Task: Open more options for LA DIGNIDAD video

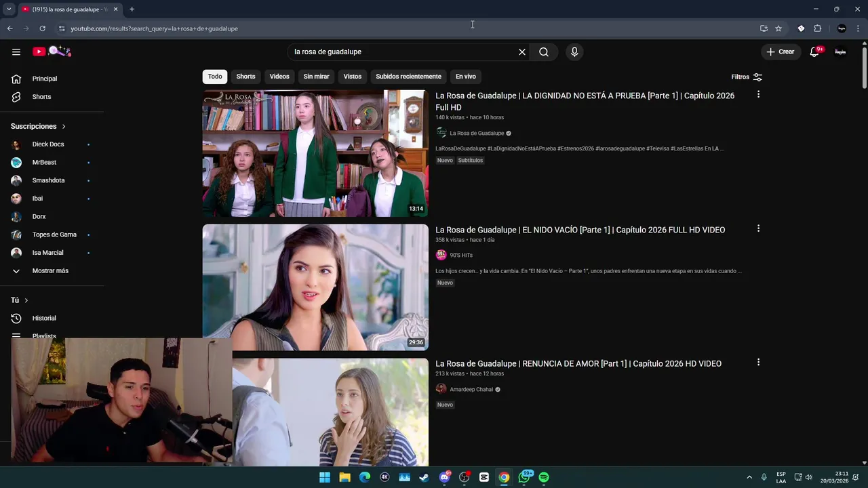Action: (x=758, y=94)
